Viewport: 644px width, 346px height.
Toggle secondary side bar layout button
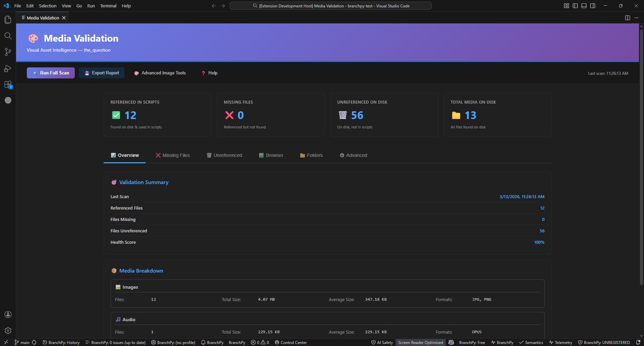pyautogui.click(x=593, y=6)
